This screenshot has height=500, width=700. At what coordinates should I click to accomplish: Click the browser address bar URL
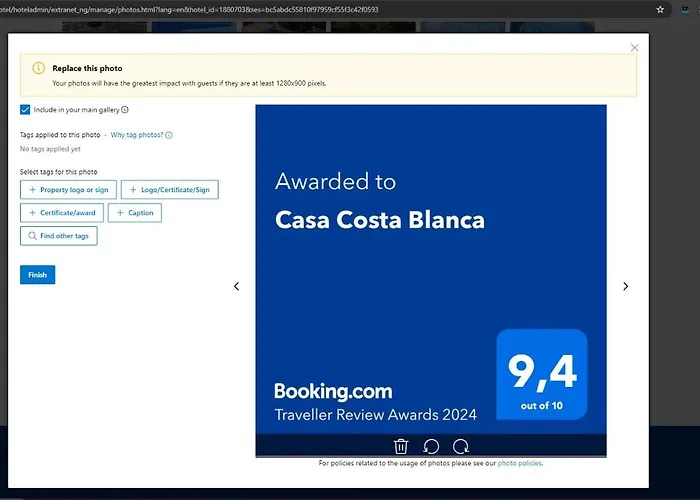click(x=189, y=9)
